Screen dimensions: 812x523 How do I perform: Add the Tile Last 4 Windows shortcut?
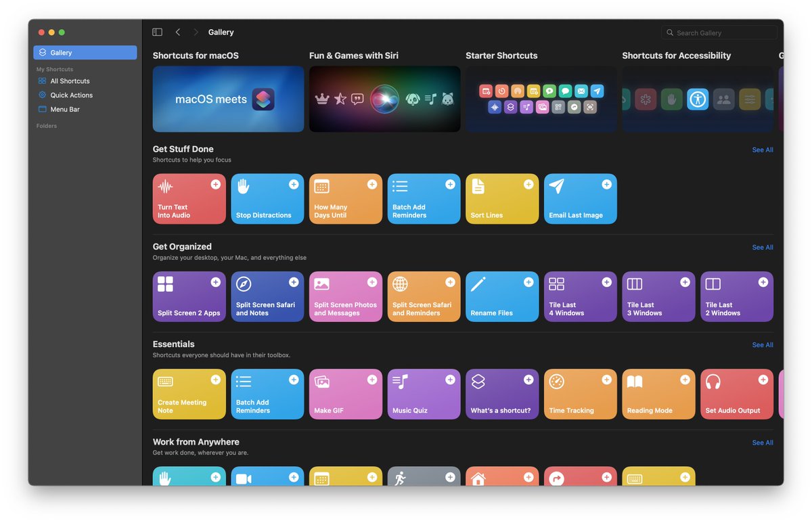click(607, 282)
